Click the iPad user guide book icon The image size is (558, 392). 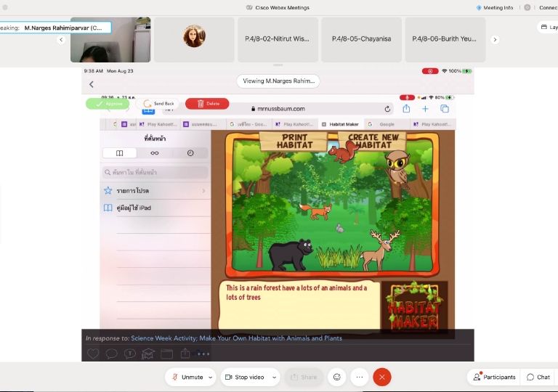coord(108,208)
